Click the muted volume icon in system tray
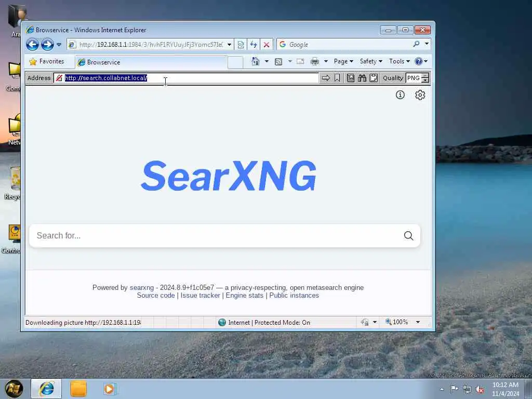The height and width of the screenshot is (399, 532). [x=480, y=390]
